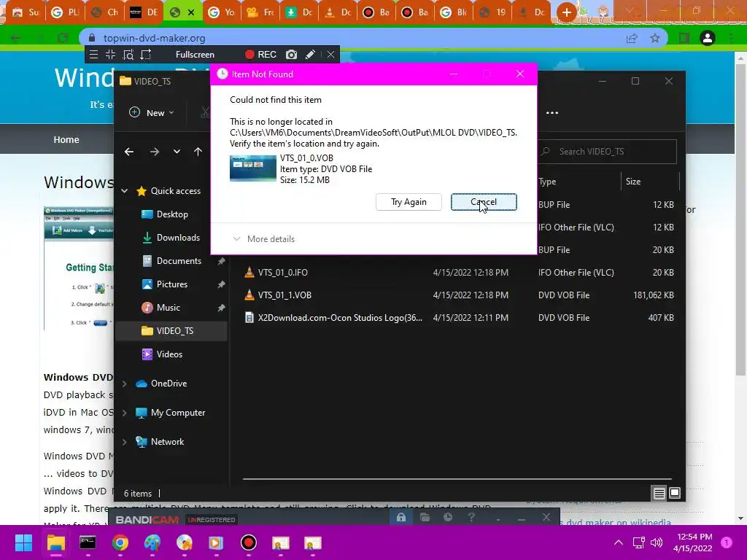This screenshot has width=747, height=560.
Task: Collapse the Quick access tree node
Action: pyautogui.click(x=124, y=191)
